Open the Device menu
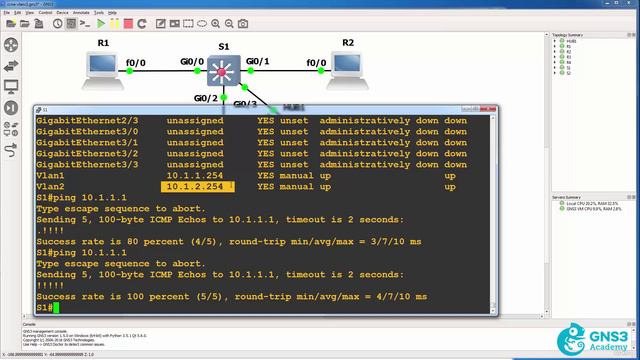The height and width of the screenshot is (360, 640). [x=62, y=13]
